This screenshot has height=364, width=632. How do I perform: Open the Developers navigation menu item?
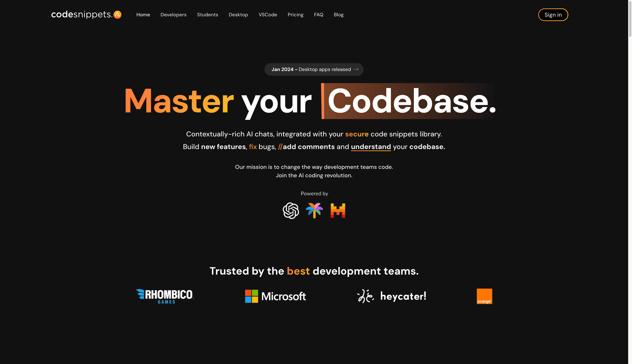(x=173, y=14)
